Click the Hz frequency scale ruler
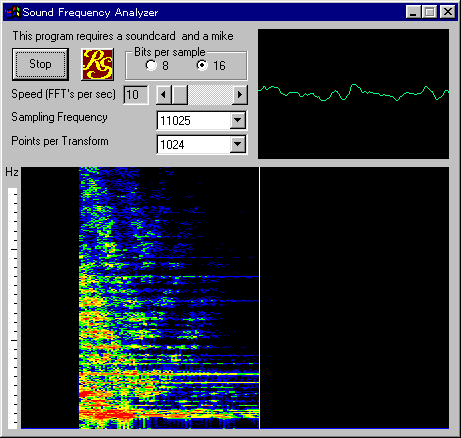The image size is (461, 438). click(13, 308)
